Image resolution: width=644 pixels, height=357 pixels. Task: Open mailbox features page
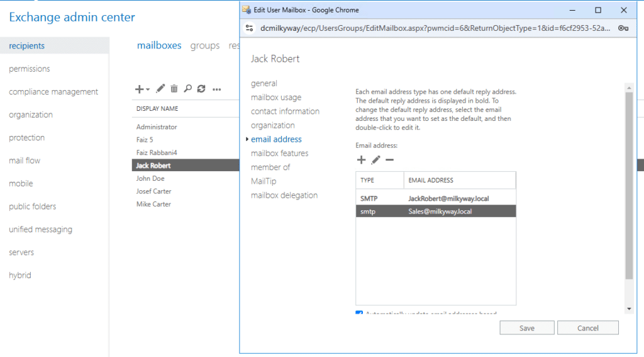coord(280,153)
